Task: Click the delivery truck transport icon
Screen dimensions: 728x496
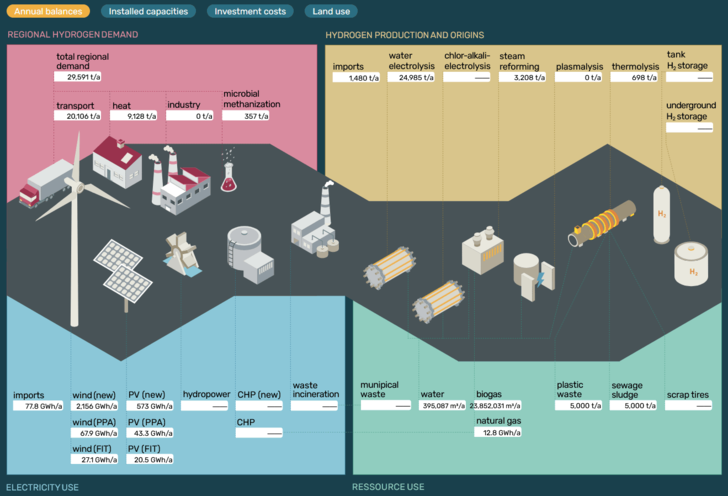Action: (47, 184)
